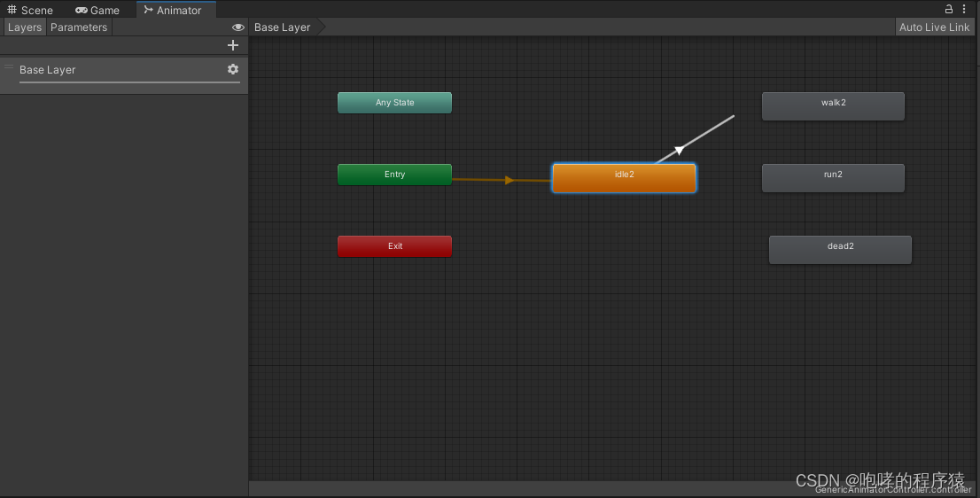Image resolution: width=980 pixels, height=498 pixels.
Task: Switch to the Scene tab
Action: (30, 10)
